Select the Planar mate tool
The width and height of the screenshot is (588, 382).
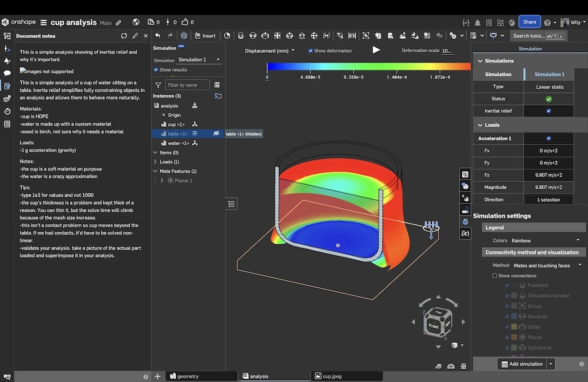point(277,36)
